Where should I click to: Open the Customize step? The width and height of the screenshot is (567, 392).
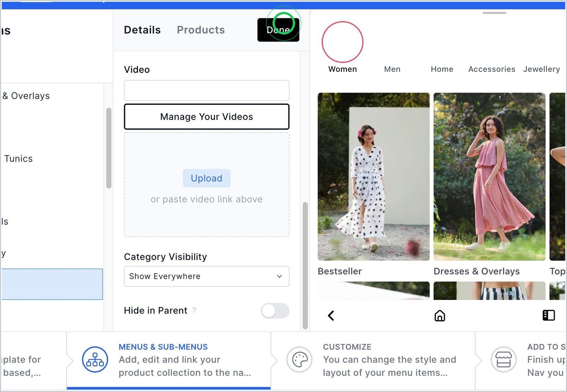pyautogui.click(x=373, y=360)
